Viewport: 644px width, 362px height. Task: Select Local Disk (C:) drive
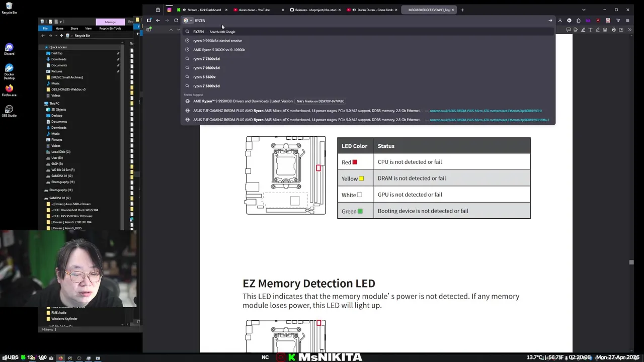tap(61, 152)
